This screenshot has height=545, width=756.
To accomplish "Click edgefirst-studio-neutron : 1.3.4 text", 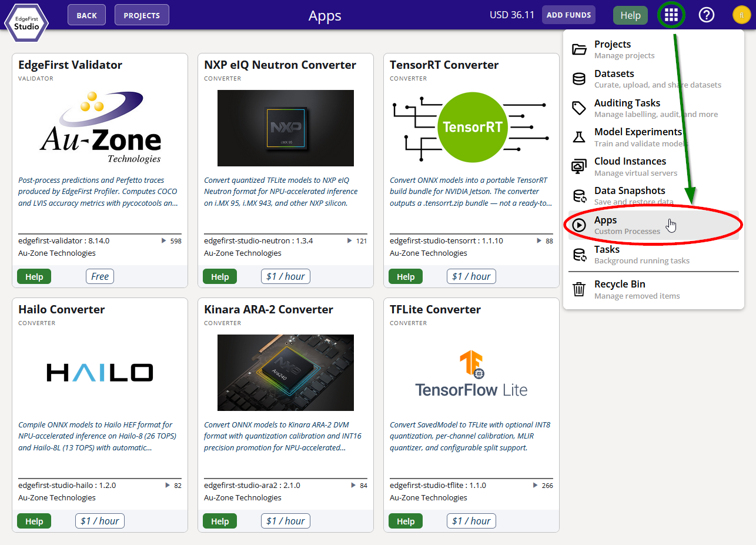I will pyautogui.click(x=259, y=241).
